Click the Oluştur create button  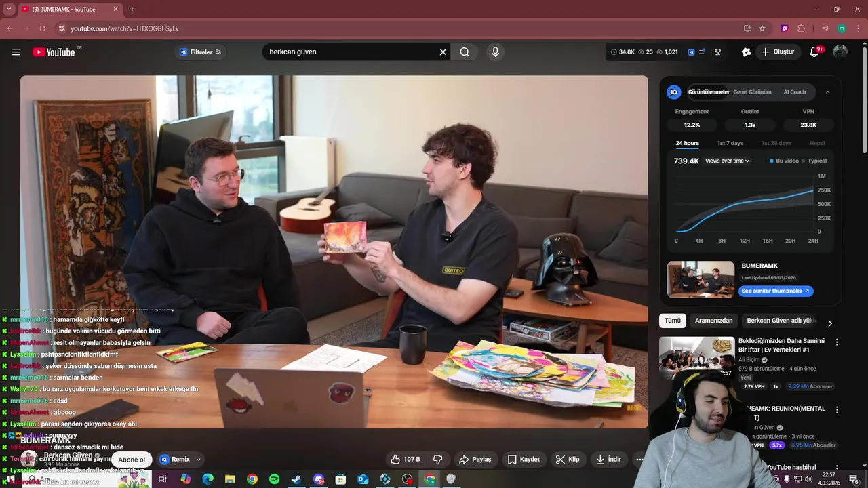(x=778, y=52)
